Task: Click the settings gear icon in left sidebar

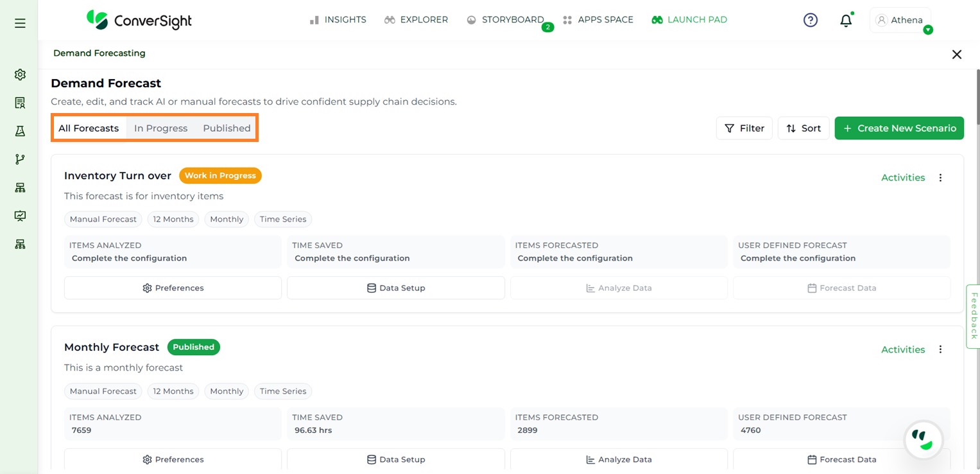Action: click(20, 75)
